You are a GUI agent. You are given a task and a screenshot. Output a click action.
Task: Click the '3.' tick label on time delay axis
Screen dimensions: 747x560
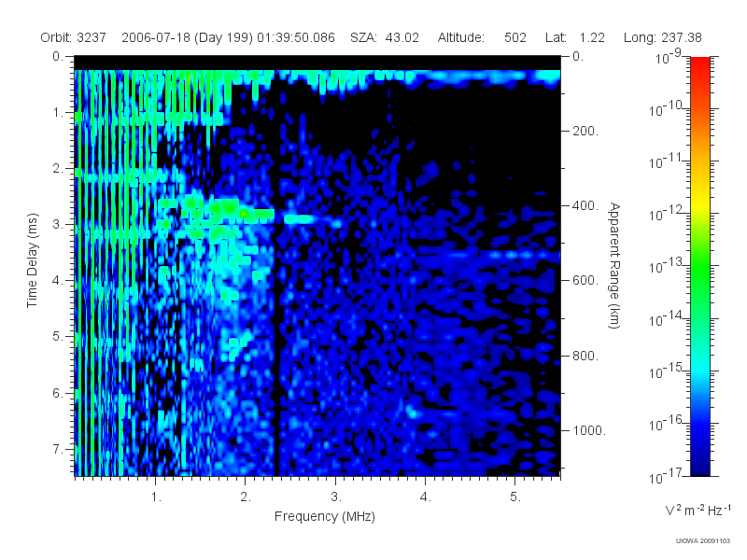click(x=58, y=224)
